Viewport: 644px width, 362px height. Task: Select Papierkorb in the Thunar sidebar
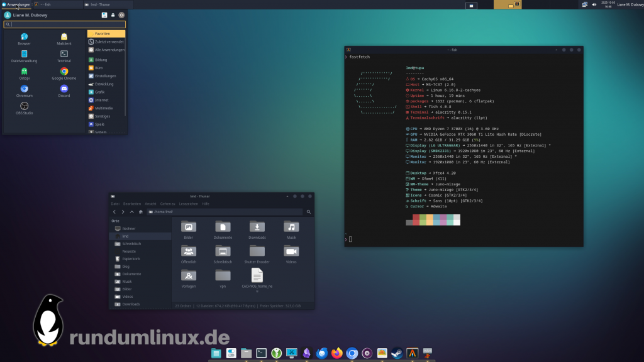pos(131,259)
